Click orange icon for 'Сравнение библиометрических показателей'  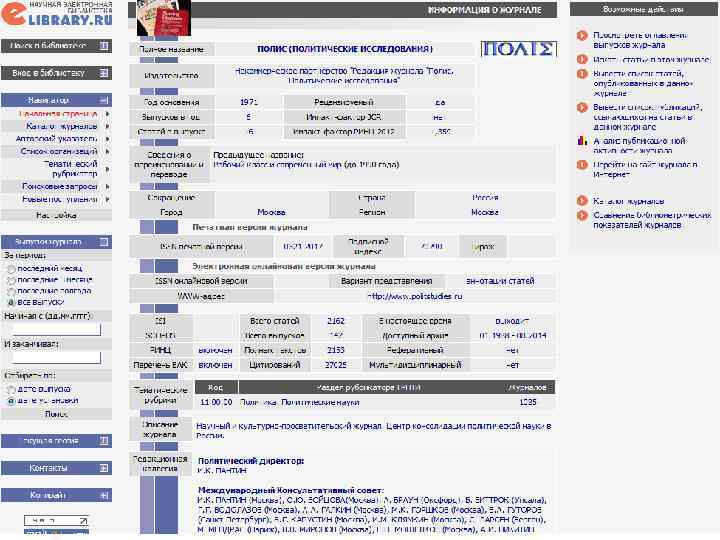(582, 215)
